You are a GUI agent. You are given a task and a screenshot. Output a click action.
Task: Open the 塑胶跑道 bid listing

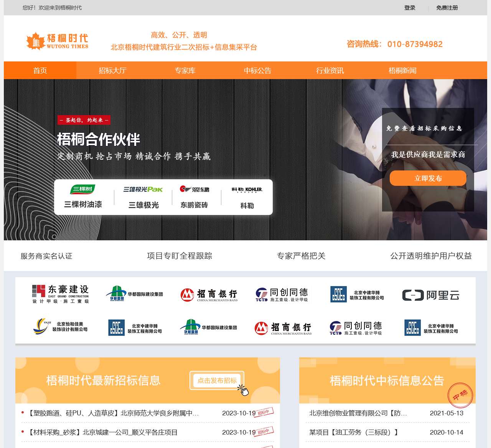point(113,412)
